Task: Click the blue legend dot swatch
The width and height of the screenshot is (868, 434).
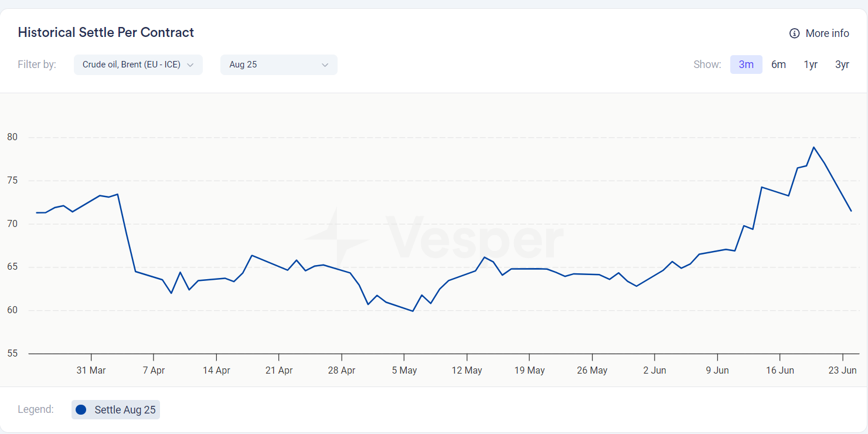Action: pos(81,410)
